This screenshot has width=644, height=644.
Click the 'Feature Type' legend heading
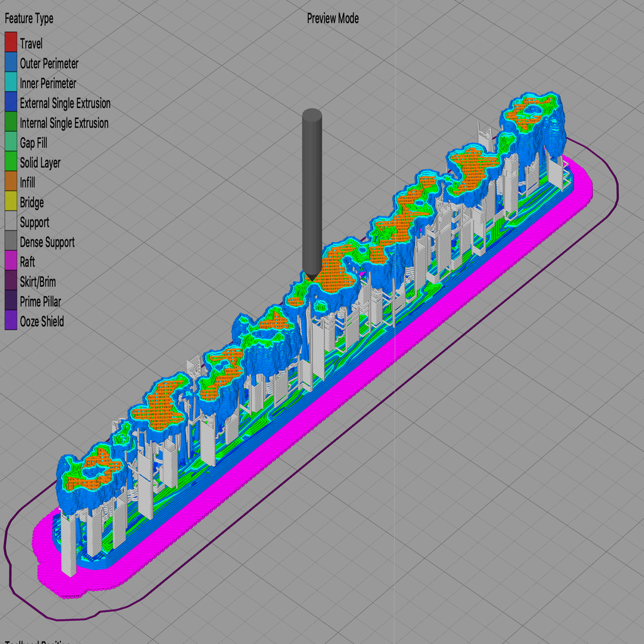[29, 19]
